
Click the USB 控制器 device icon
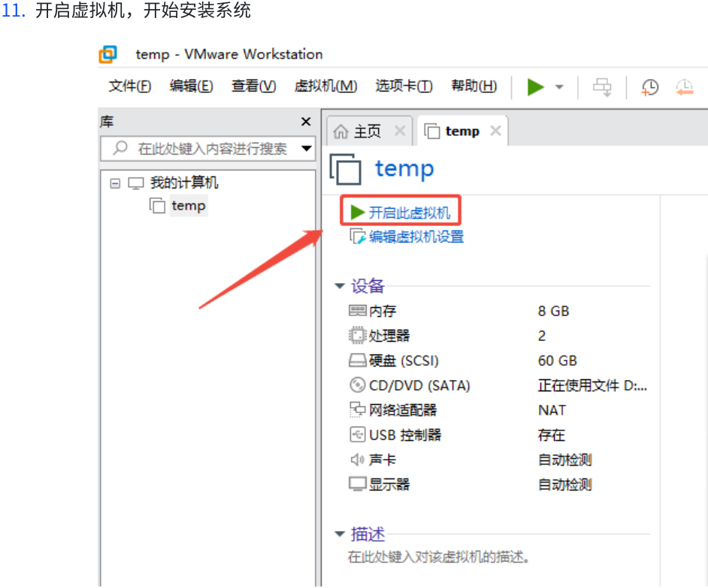click(x=357, y=435)
